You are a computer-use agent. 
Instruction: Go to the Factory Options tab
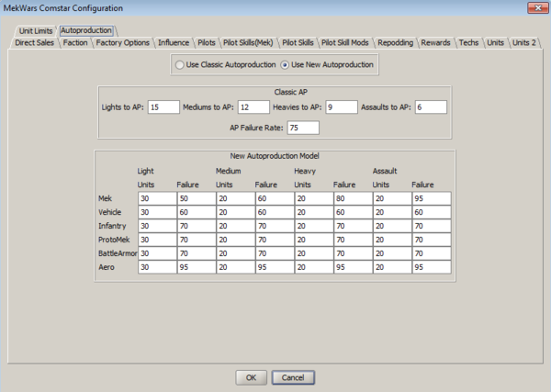click(x=123, y=42)
